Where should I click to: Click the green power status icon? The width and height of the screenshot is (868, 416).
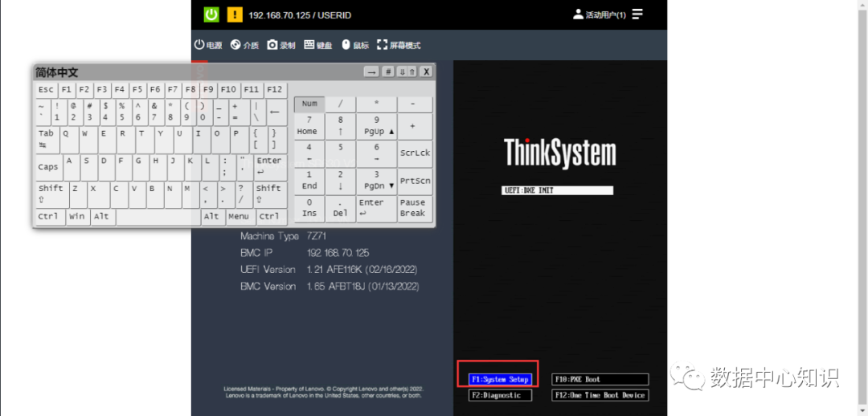pyautogui.click(x=211, y=14)
